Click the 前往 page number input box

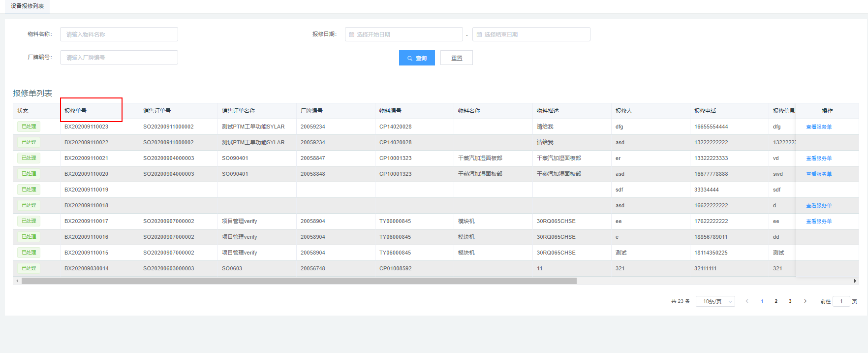[841, 301]
